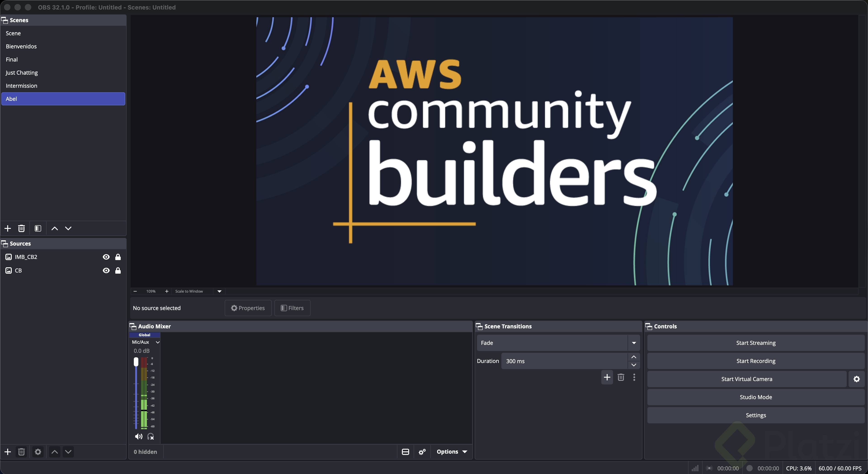The width and height of the screenshot is (868, 474).
Task: Switch to the Just Chatting scene
Action: coord(21,73)
